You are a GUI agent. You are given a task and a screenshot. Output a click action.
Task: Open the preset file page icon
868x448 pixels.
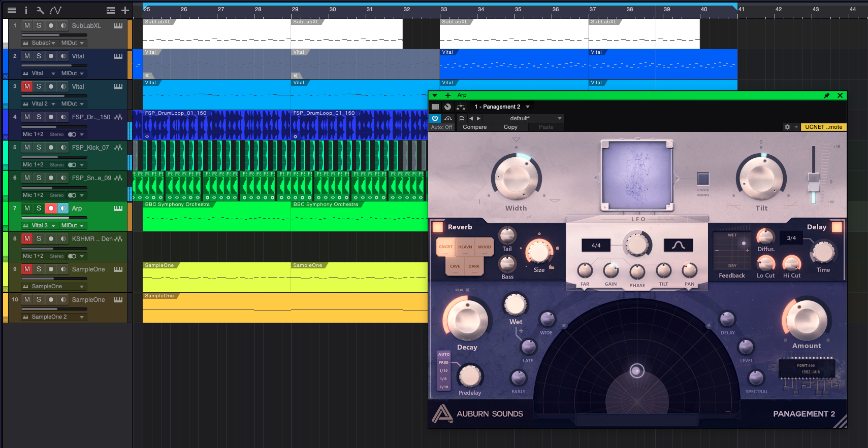[462, 119]
